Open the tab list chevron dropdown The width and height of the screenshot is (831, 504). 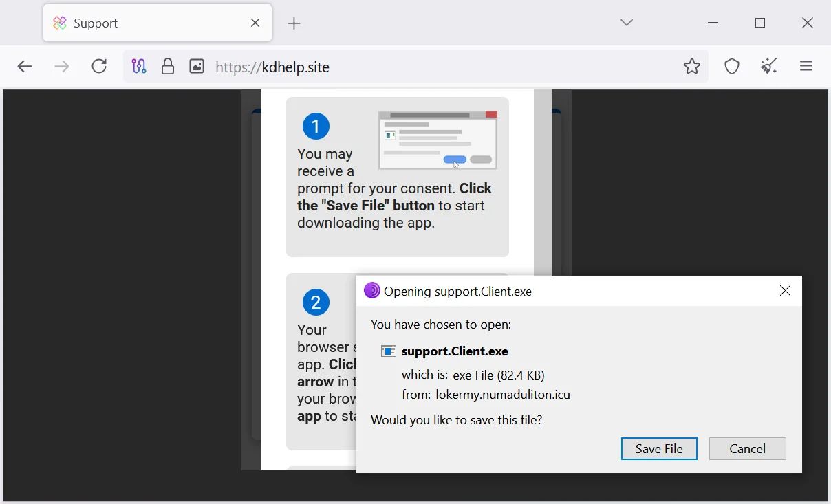tap(626, 22)
